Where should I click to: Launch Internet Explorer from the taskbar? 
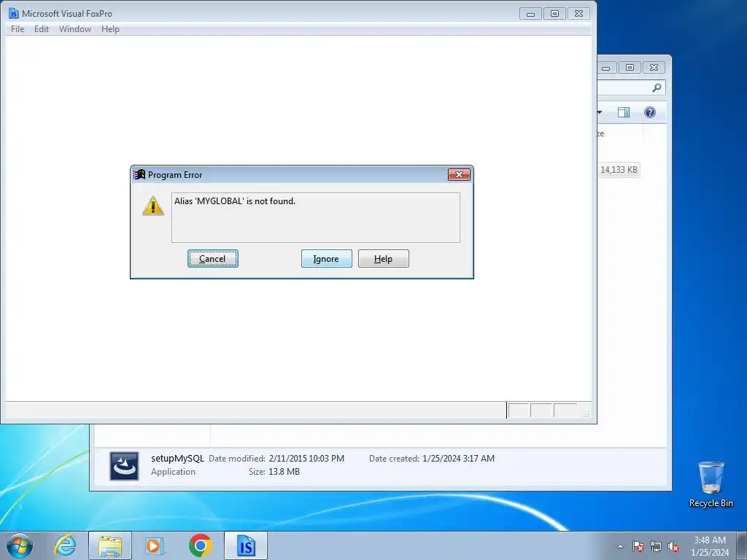65,545
